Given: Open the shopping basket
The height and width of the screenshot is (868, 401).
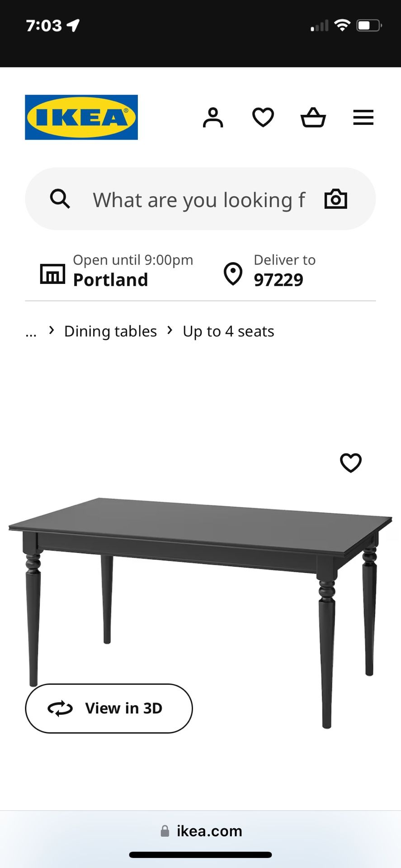Looking at the screenshot, I should pos(313,118).
